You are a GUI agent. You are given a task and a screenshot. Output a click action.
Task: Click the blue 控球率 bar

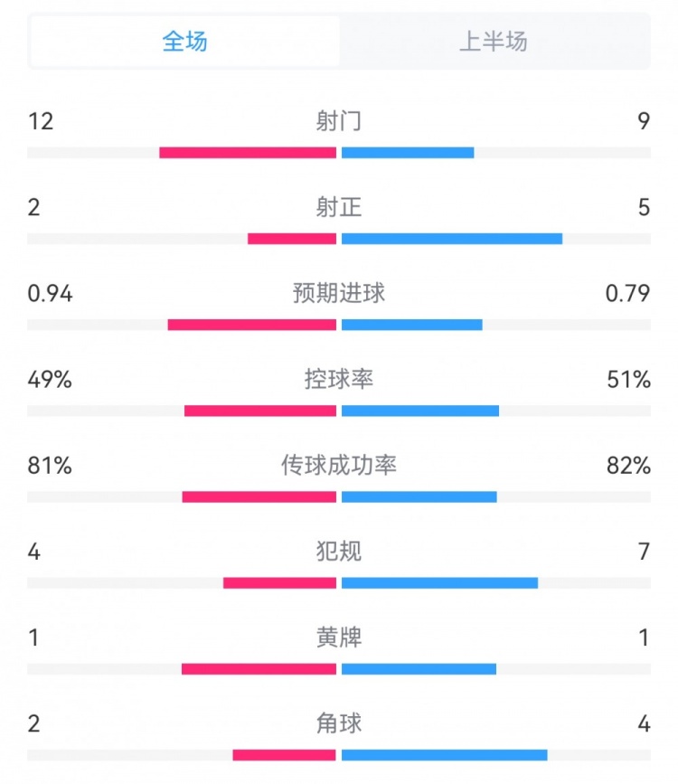point(420,411)
